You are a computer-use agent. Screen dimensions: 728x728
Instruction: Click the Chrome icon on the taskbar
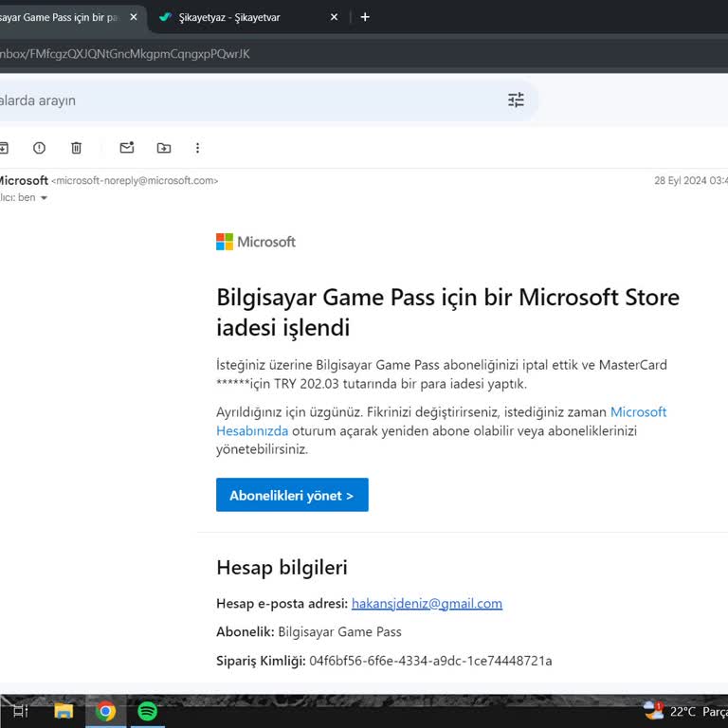[105, 711]
